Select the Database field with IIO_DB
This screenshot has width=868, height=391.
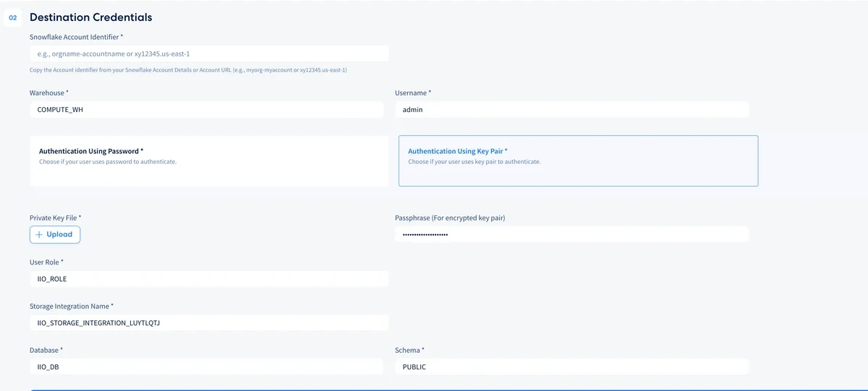206,367
